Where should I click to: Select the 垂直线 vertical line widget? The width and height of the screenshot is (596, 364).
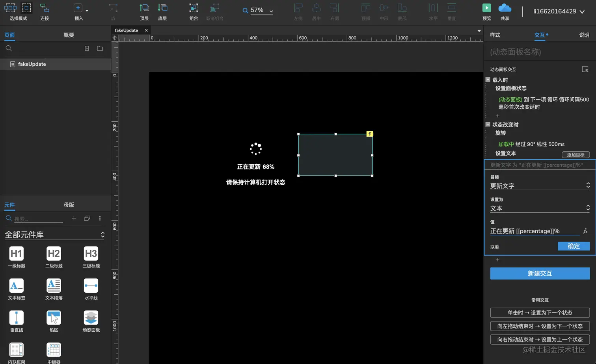click(x=17, y=321)
